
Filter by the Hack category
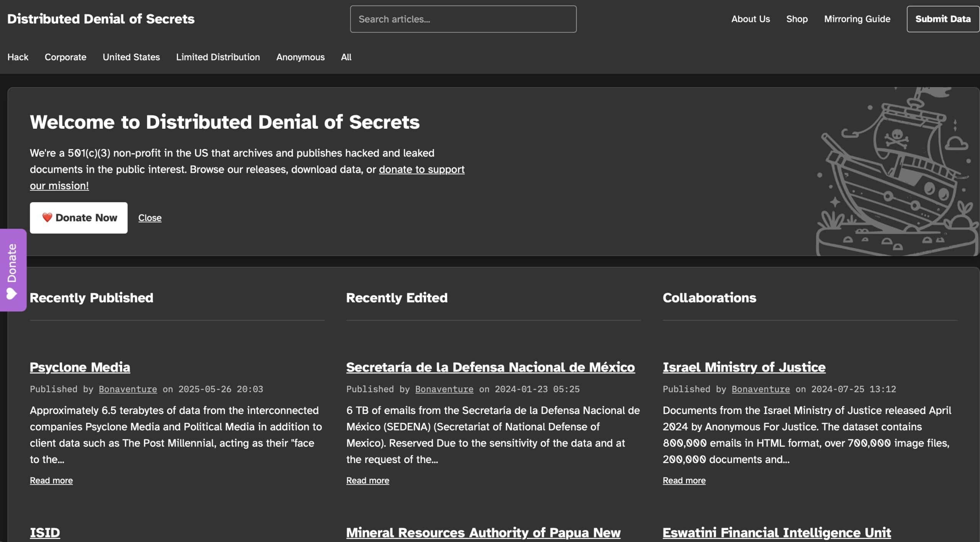[x=18, y=57]
